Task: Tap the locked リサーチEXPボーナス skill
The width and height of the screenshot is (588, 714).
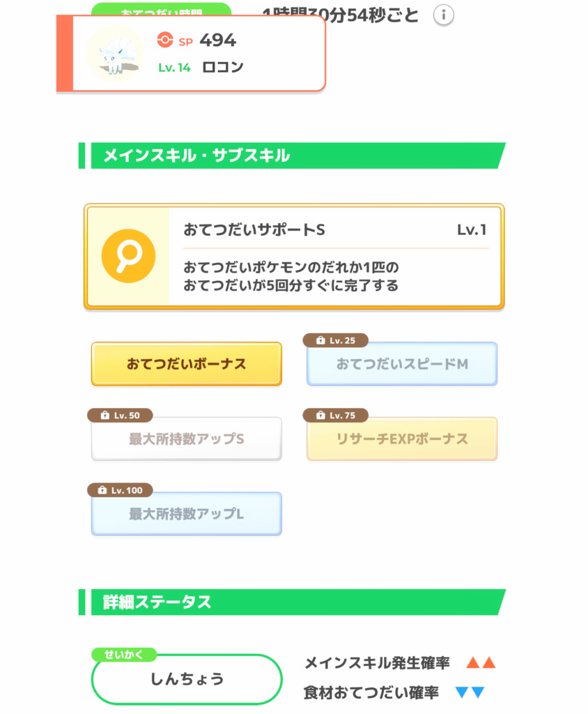Action: [402, 439]
